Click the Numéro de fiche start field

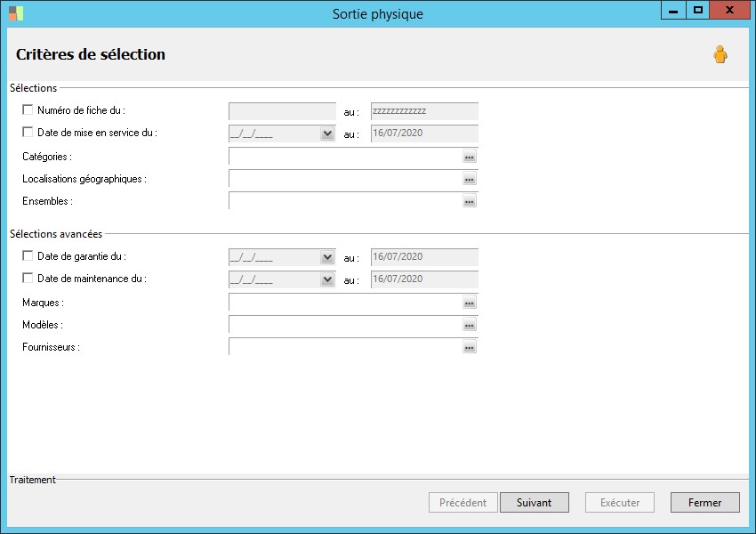[282, 111]
